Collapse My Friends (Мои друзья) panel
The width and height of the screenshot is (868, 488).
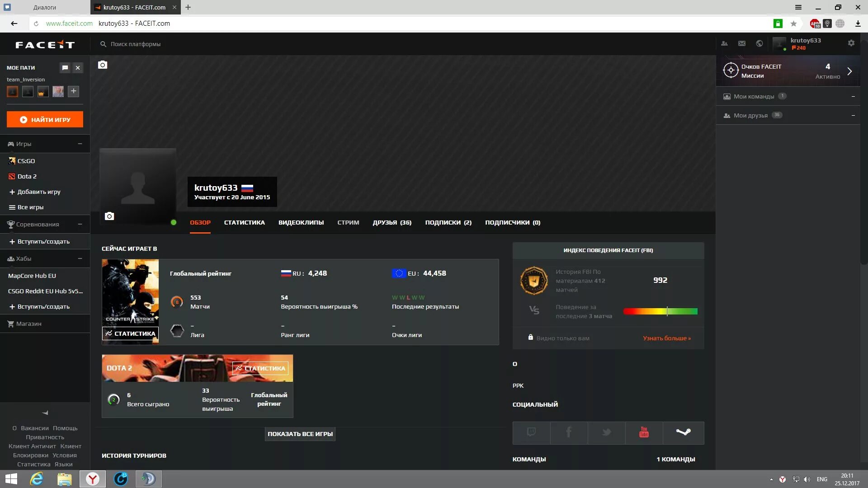853,115
